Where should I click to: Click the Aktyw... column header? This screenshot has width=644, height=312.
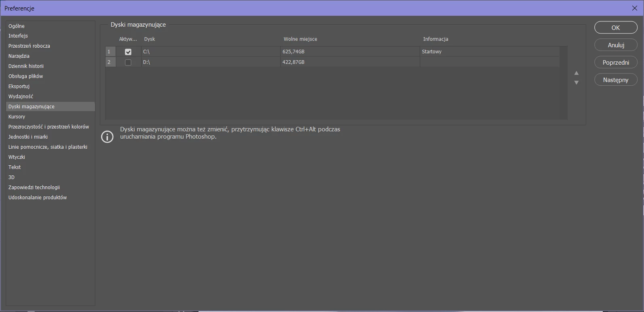click(x=128, y=39)
